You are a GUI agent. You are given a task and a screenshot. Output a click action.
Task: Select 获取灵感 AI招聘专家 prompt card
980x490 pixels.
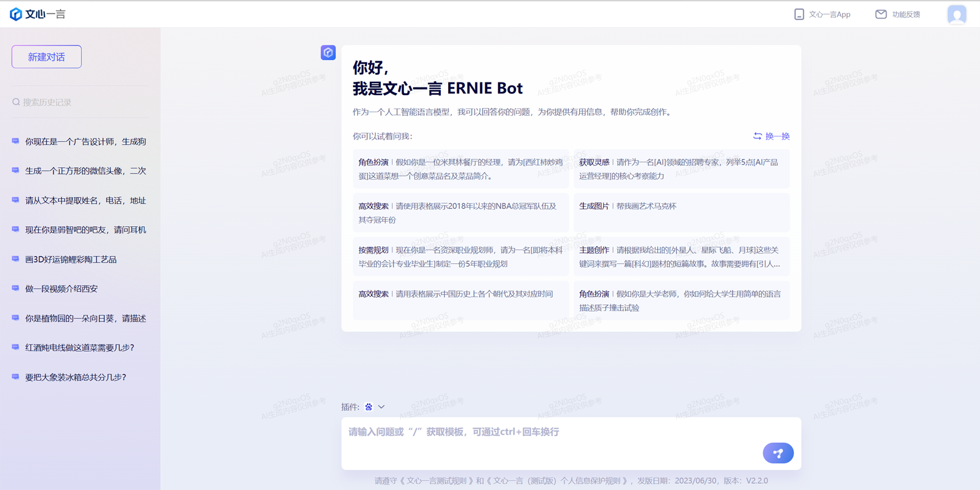pos(682,169)
